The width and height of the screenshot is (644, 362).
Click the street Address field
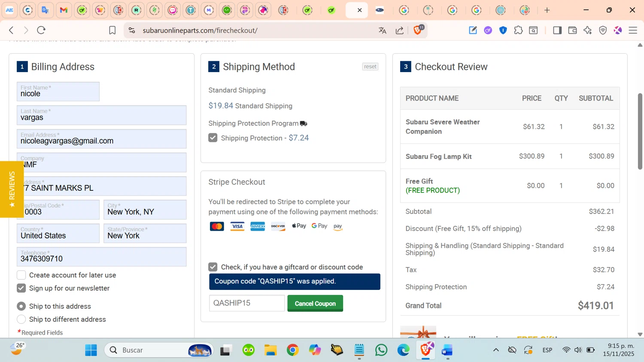coord(102,186)
